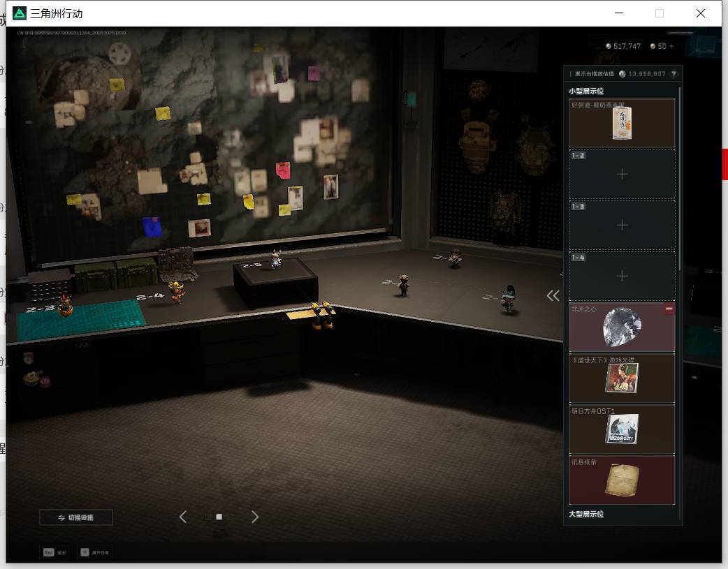Click the valuation coin icon beside 13,958,807
Screen dimensions: 728x569
coord(622,74)
